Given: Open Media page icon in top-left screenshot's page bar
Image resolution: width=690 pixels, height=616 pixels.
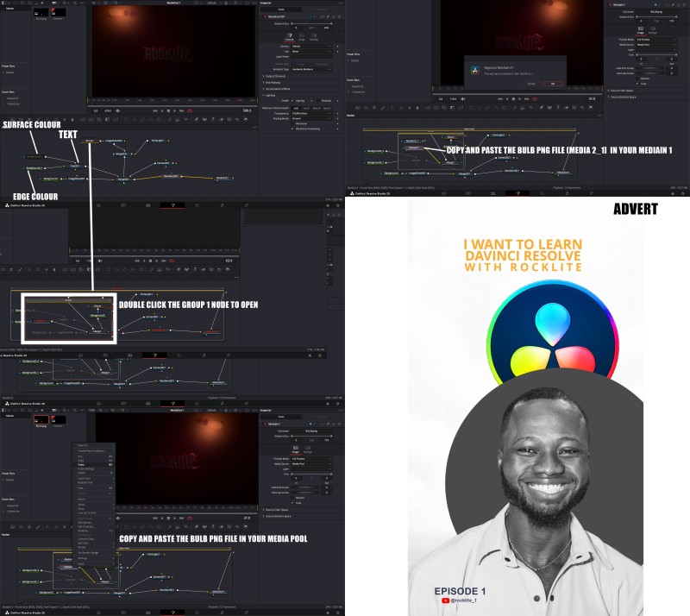Looking at the screenshot, I should tap(98, 205).
